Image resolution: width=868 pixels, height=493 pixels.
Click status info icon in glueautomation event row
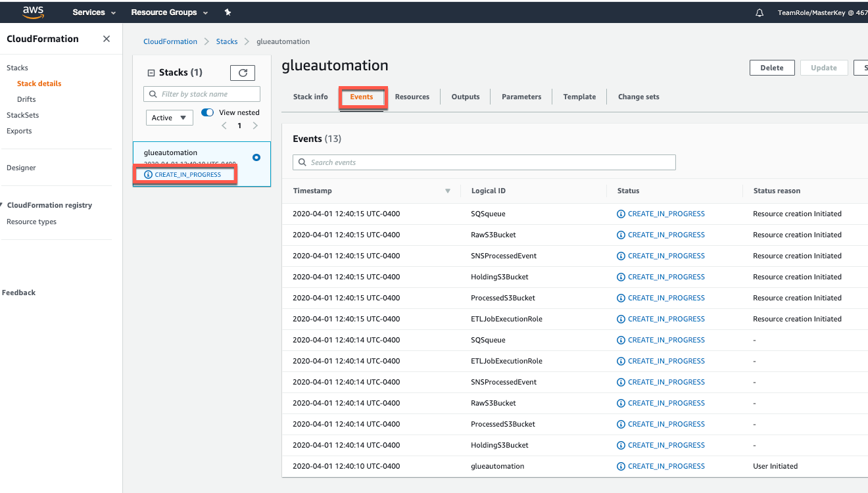[621, 466]
